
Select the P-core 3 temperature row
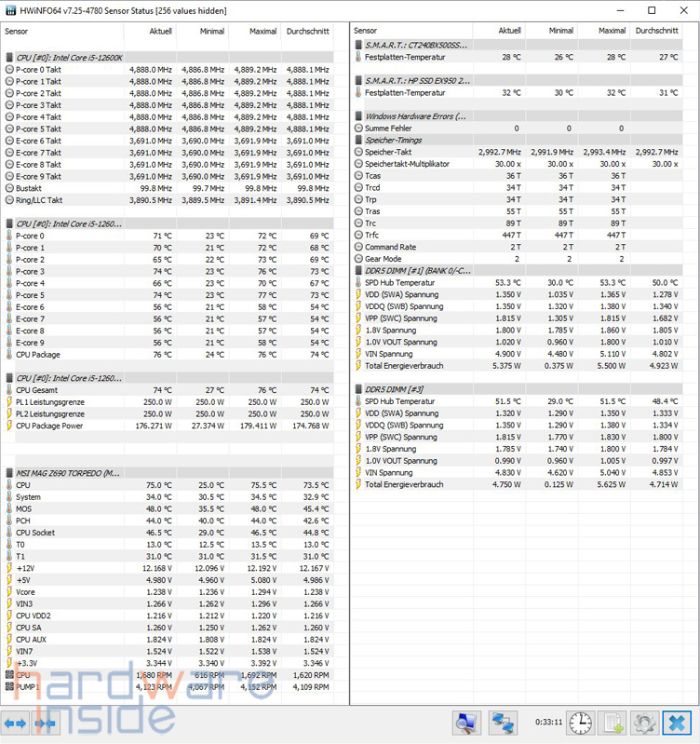pos(168,271)
